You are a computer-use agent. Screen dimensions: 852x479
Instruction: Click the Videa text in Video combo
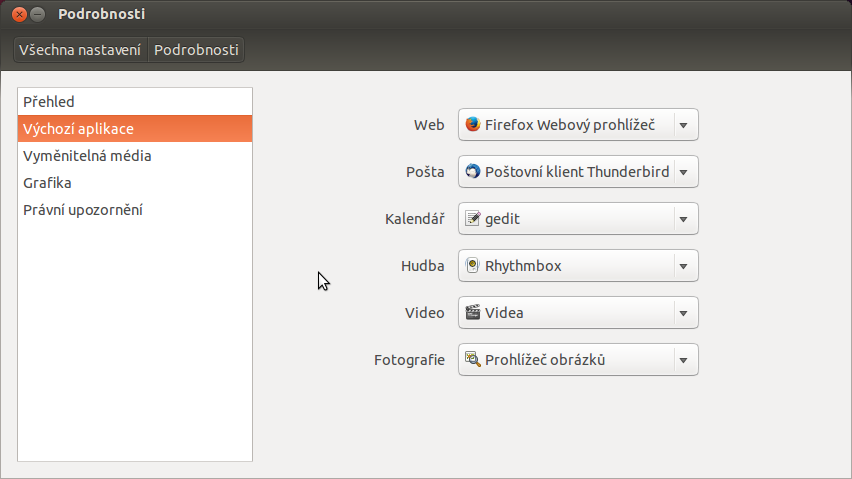coord(504,313)
